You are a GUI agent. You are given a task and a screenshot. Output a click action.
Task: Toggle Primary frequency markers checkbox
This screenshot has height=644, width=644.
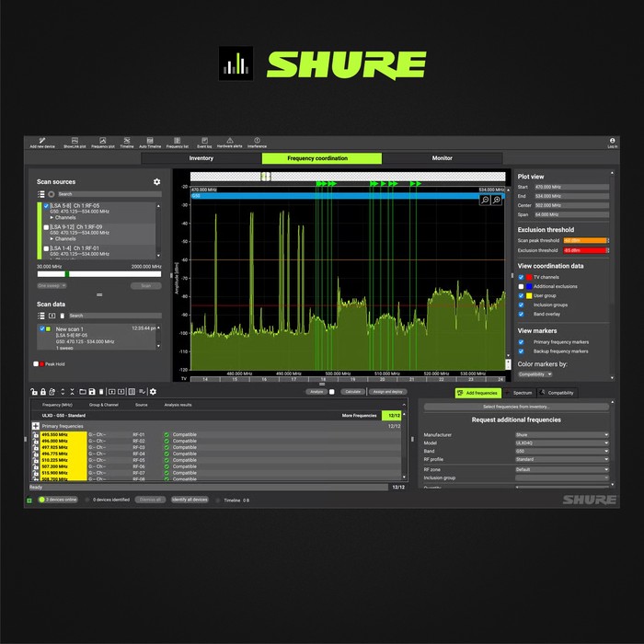[521, 342]
